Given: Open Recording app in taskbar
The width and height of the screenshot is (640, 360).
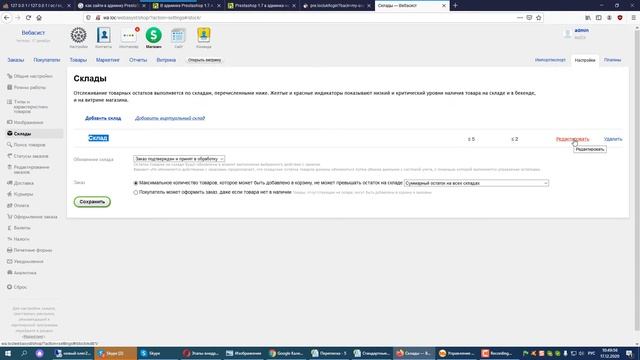Looking at the screenshot, I should click(497, 353).
